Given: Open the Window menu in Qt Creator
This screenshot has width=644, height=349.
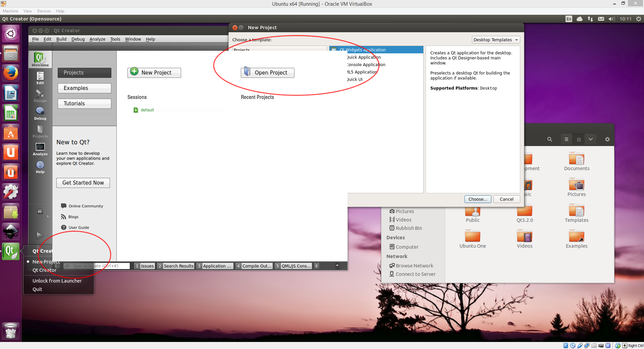Looking at the screenshot, I should tap(133, 39).
